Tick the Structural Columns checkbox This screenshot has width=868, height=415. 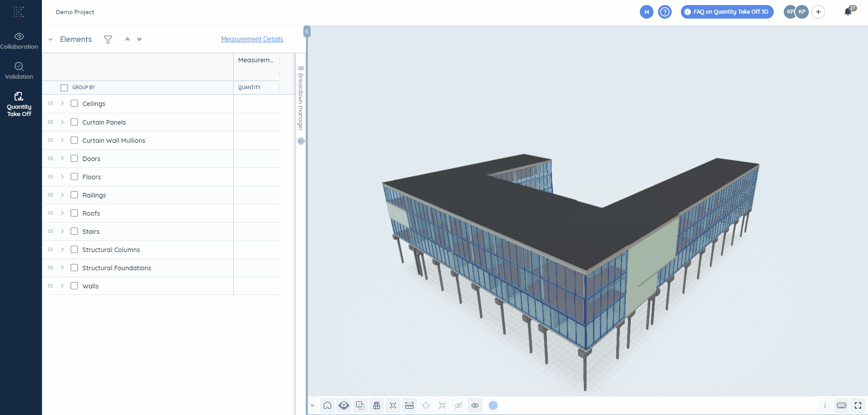coord(74,249)
